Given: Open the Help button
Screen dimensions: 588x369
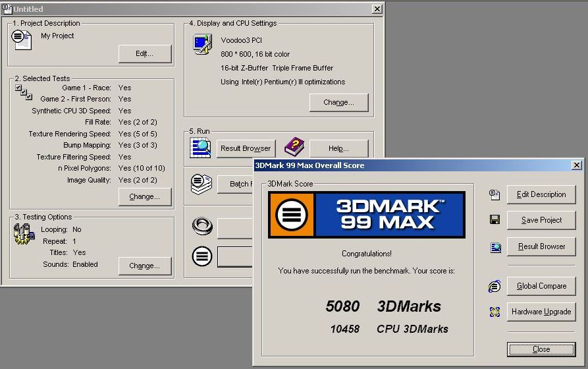Looking at the screenshot, I should click(x=338, y=148).
